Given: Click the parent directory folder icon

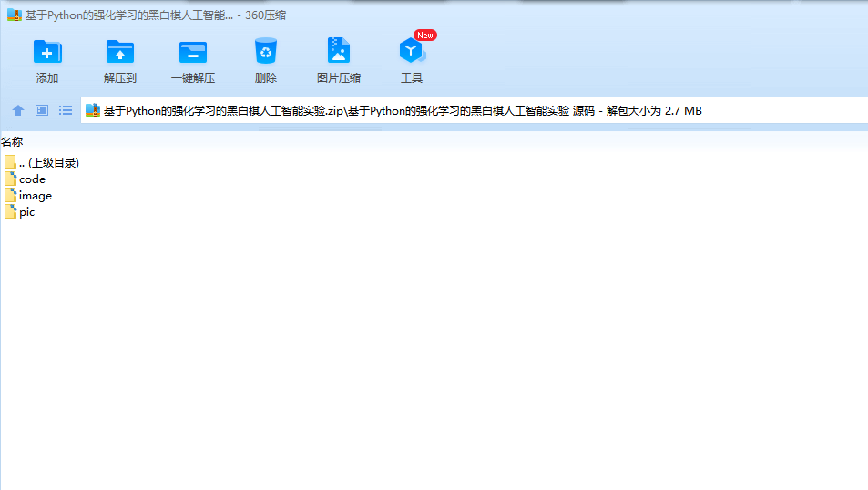Looking at the screenshot, I should (11, 162).
